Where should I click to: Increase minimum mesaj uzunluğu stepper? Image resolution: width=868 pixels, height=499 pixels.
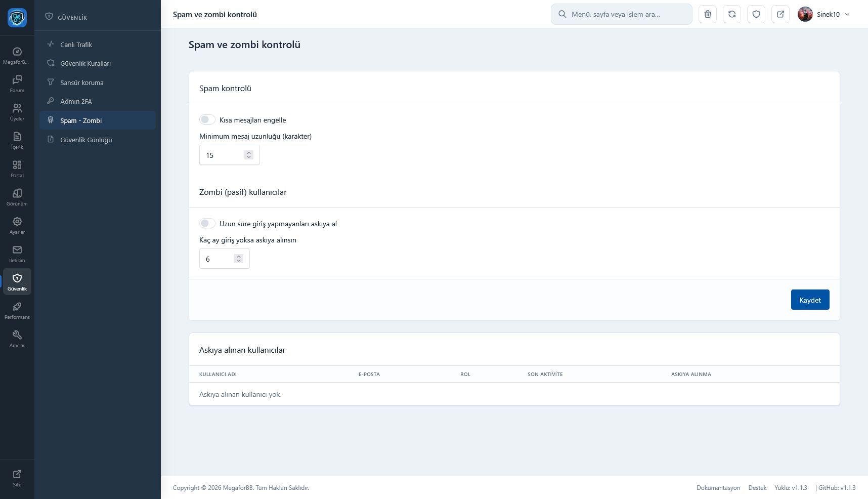click(x=249, y=152)
